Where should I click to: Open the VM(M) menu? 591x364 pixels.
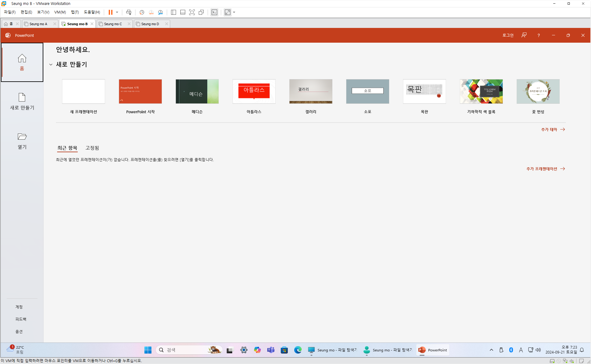tap(60, 12)
